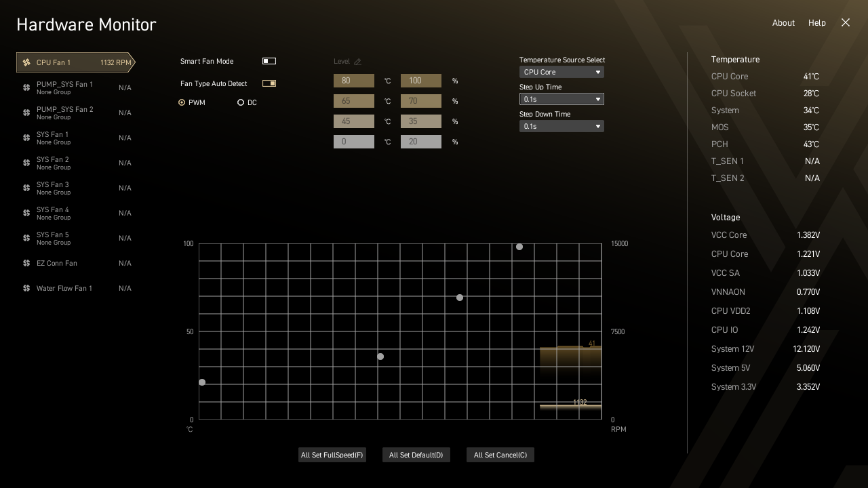Open the Temperature Source Select dropdown
The image size is (868, 488).
(x=561, y=72)
